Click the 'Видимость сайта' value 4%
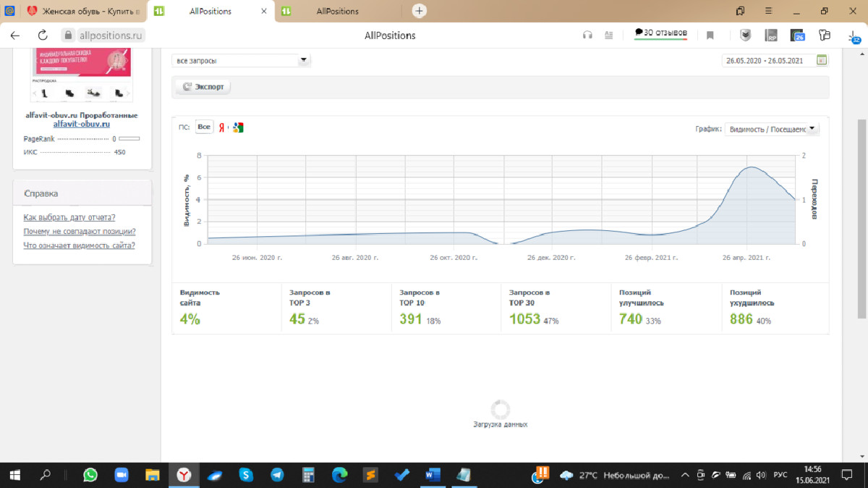This screenshot has height=488, width=868. coord(190,319)
